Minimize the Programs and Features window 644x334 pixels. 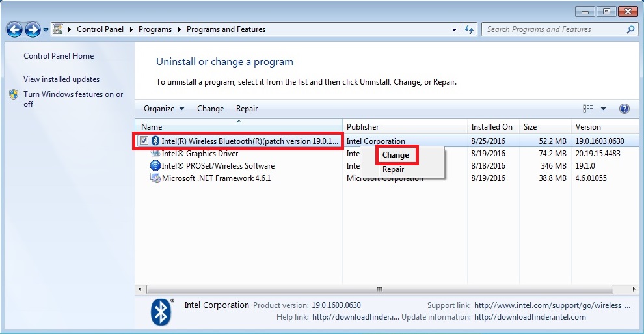[x=585, y=12]
